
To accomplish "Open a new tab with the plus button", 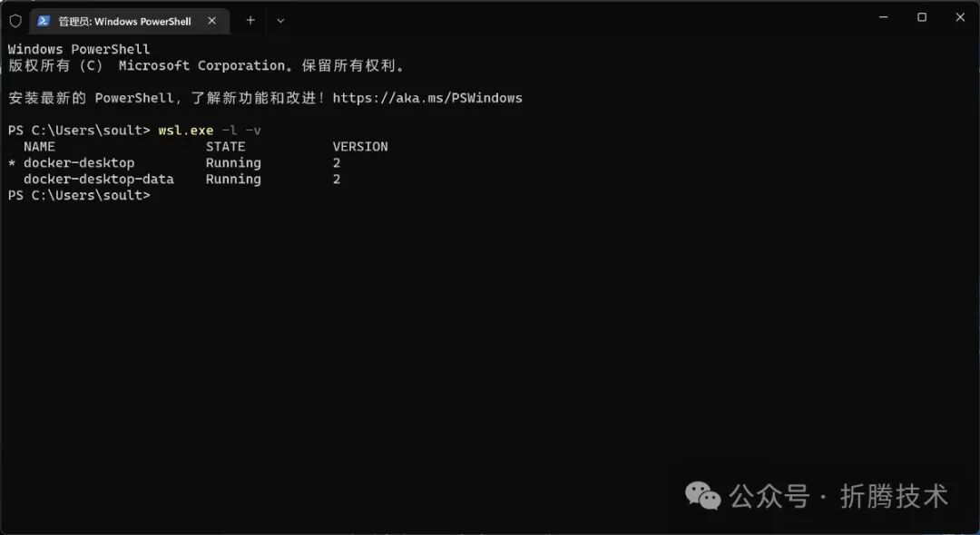I will coord(250,21).
